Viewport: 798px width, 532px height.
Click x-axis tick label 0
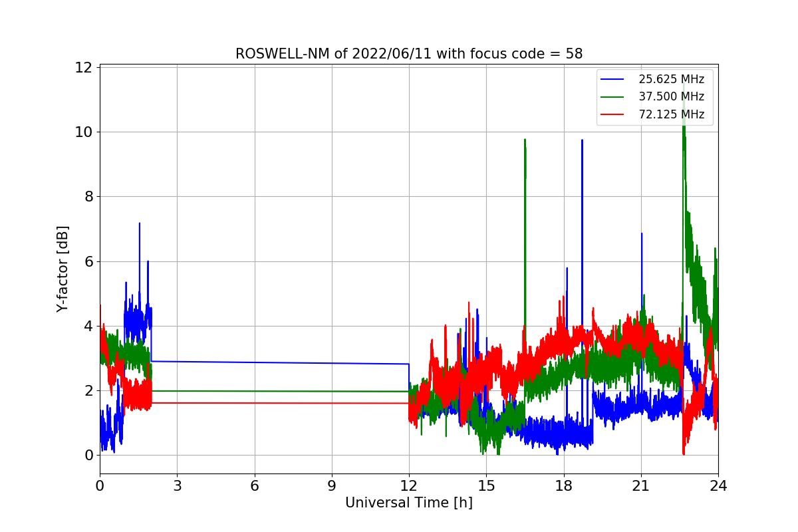pyautogui.click(x=100, y=485)
